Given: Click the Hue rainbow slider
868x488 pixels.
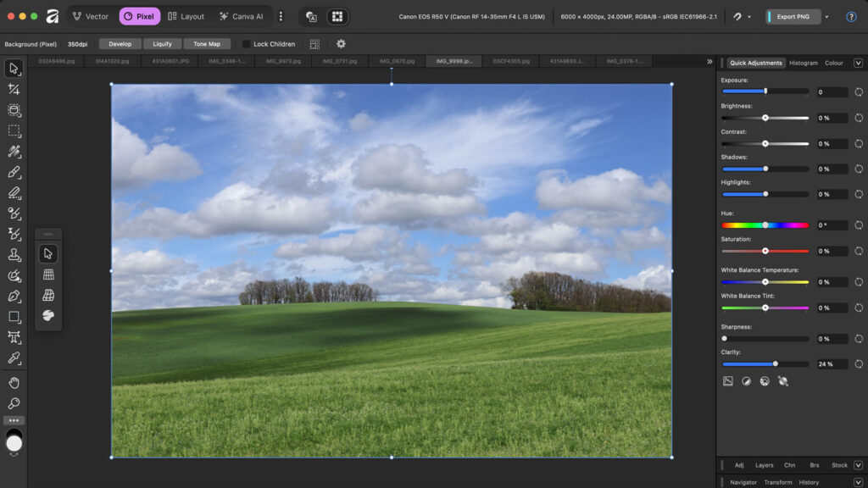Looking at the screenshot, I should (765, 225).
